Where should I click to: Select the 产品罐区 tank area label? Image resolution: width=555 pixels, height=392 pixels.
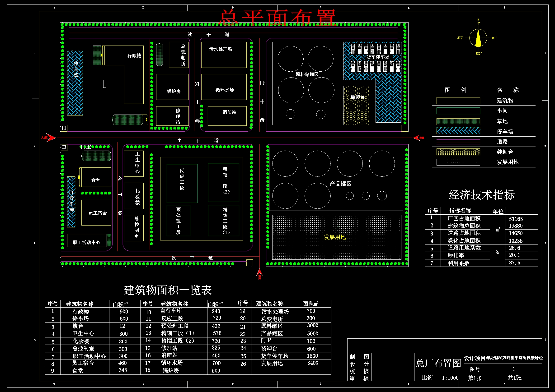pos(340,184)
